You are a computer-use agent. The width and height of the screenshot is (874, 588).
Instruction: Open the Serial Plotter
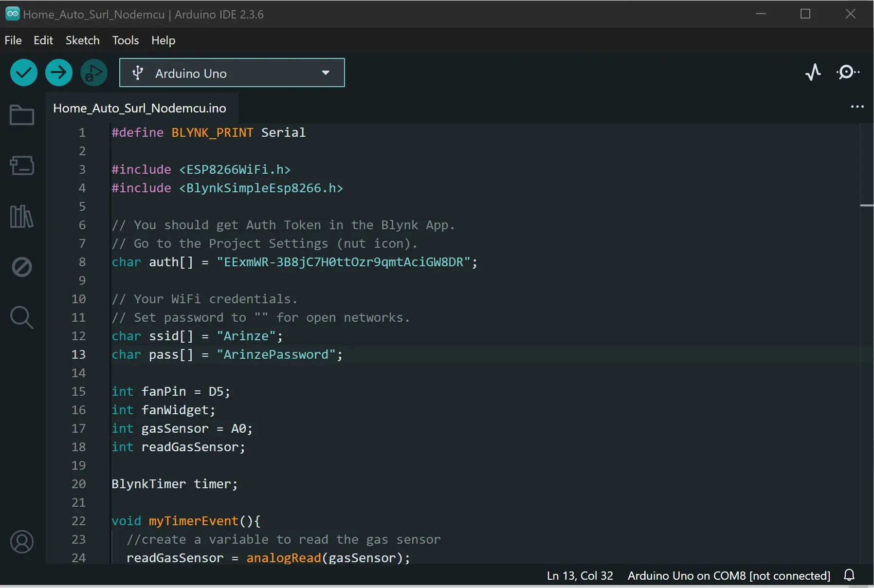point(813,73)
